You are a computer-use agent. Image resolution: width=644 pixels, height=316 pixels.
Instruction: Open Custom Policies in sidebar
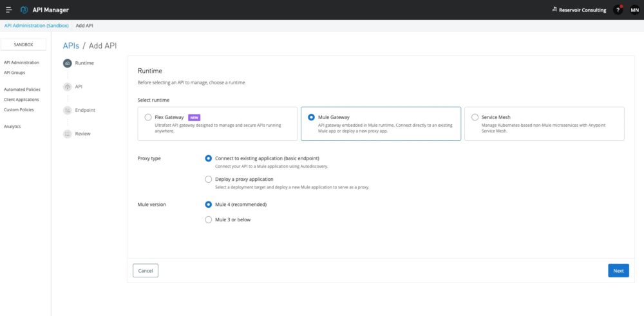pyautogui.click(x=19, y=110)
